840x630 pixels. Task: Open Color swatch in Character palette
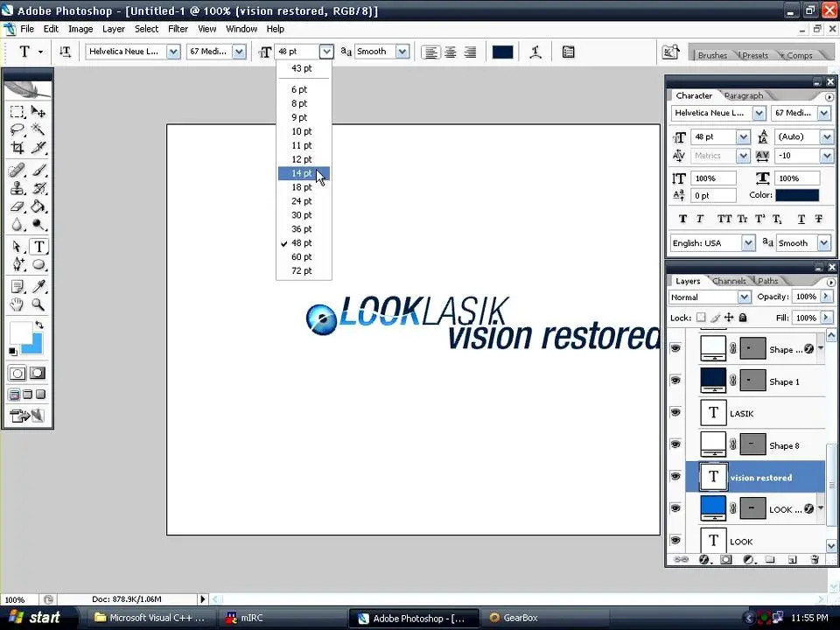coord(797,195)
